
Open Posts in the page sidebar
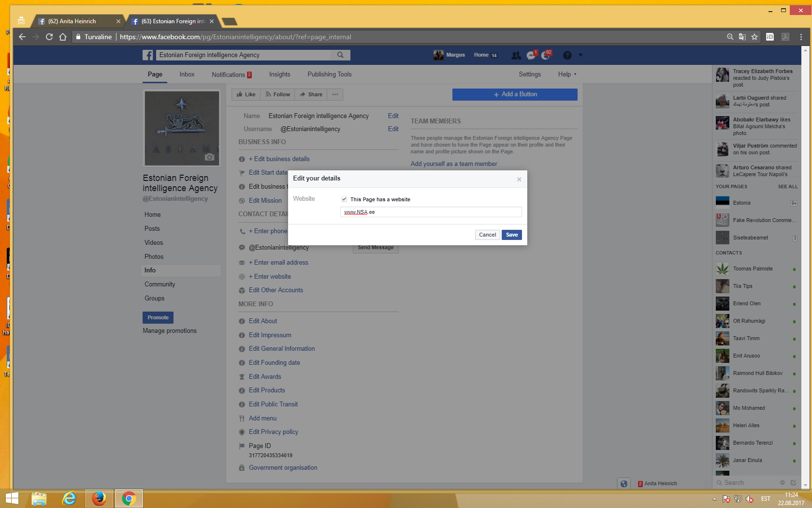click(x=152, y=228)
